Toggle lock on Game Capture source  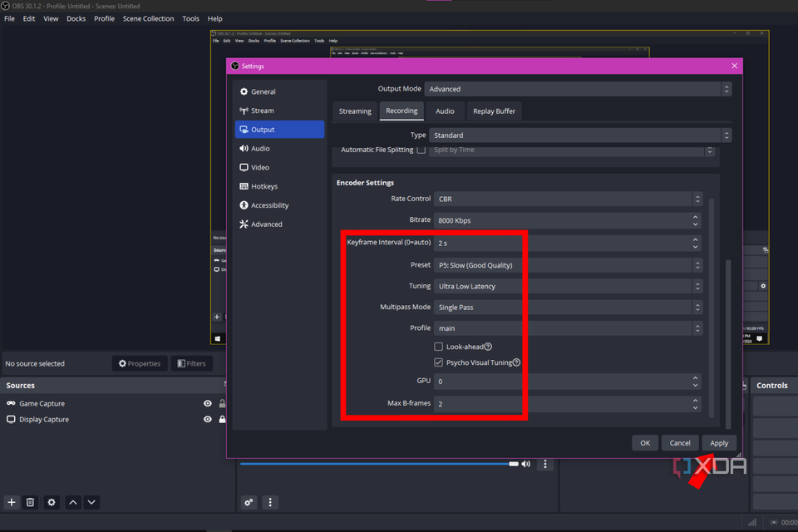[x=222, y=403]
